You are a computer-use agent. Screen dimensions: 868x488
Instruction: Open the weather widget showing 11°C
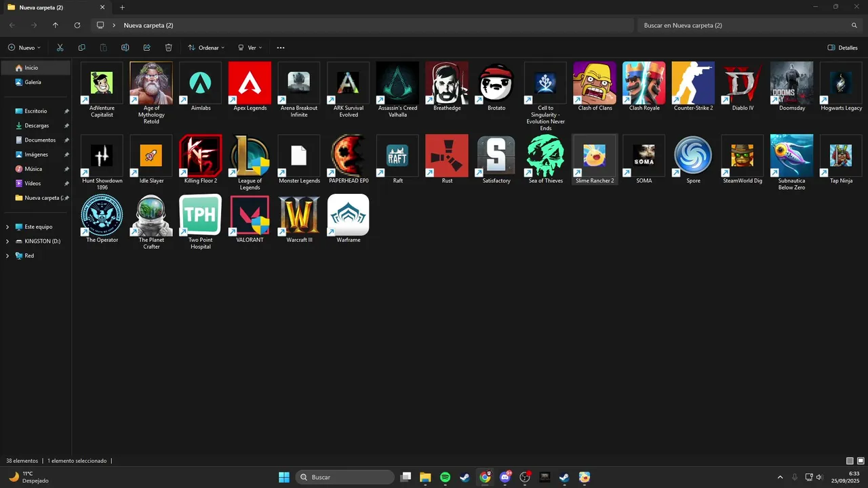pyautogui.click(x=28, y=477)
